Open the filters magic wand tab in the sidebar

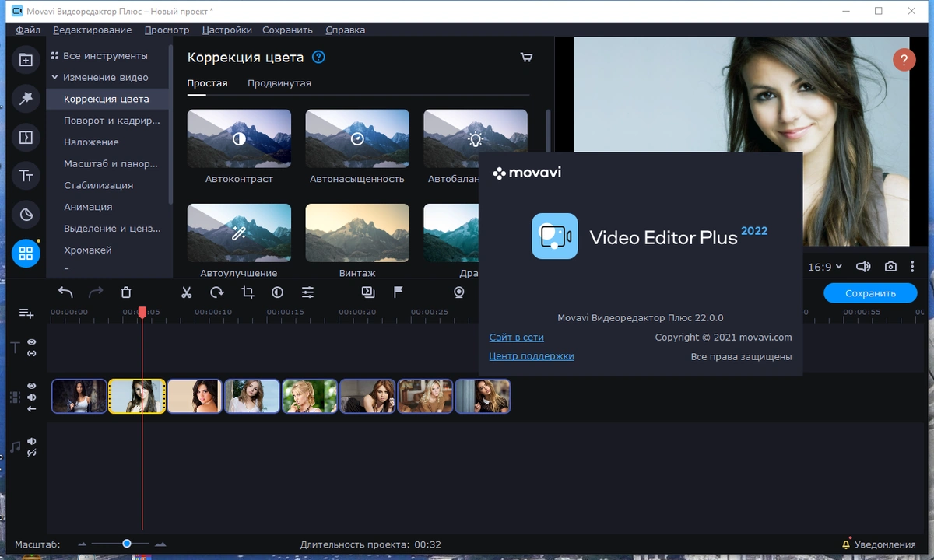pyautogui.click(x=26, y=99)
